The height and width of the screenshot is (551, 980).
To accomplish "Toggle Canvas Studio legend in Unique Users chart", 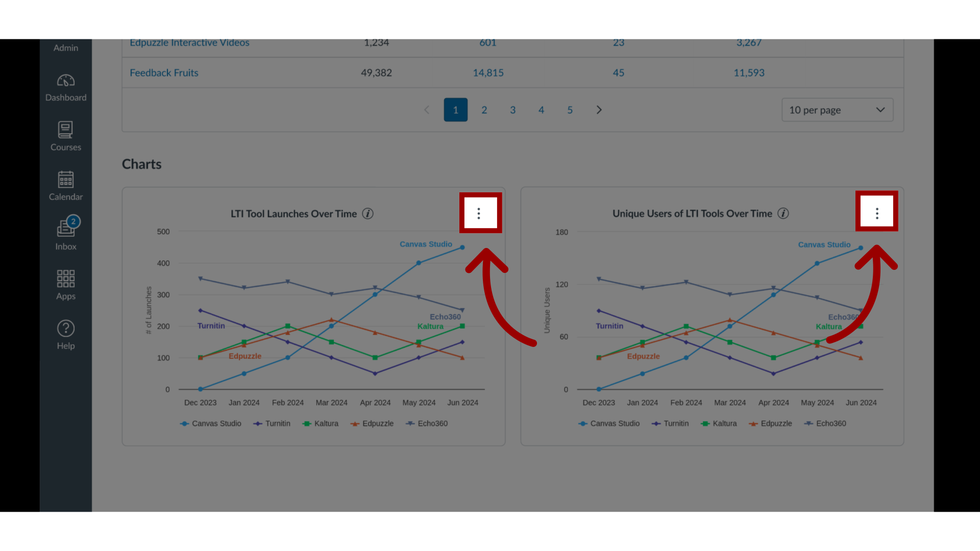I will pyautogui.click(x=609, y=423).
